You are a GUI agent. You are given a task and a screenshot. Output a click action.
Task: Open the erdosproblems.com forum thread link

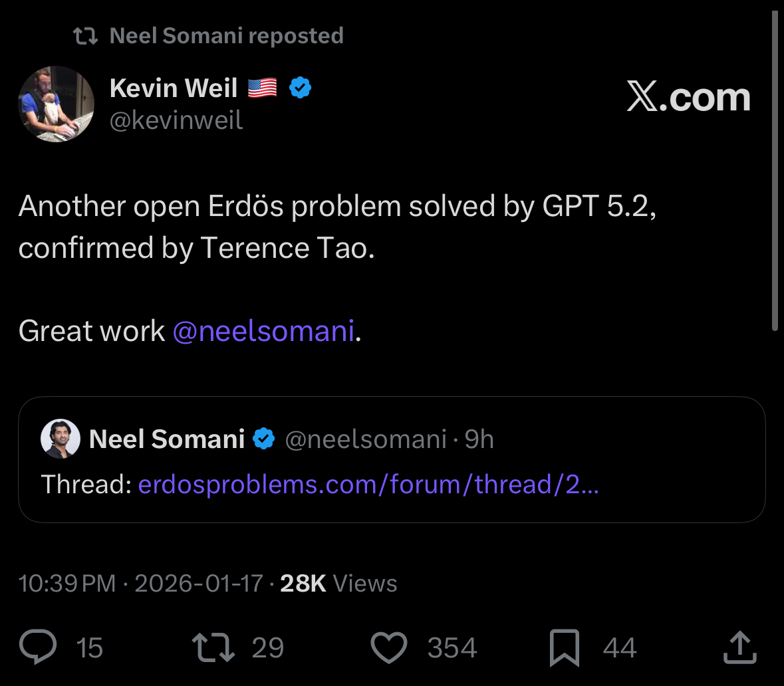tap(368, 484)
